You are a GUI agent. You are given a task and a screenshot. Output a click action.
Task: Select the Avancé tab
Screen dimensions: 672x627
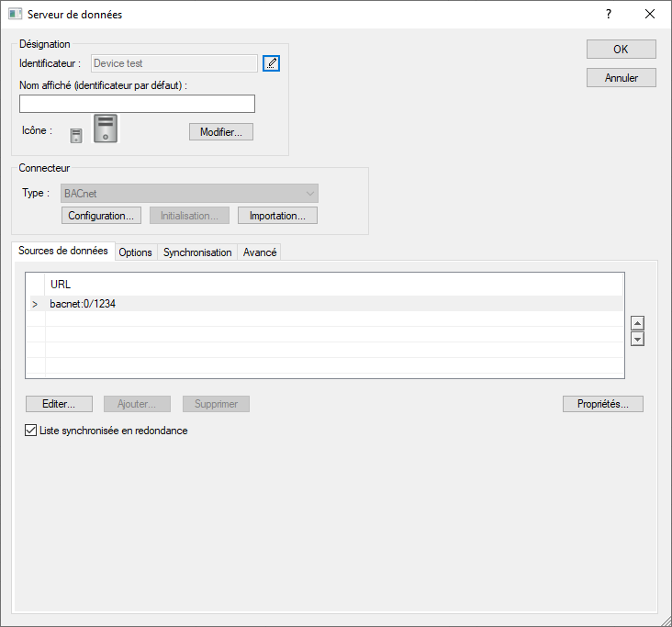[x=260, y=252]
